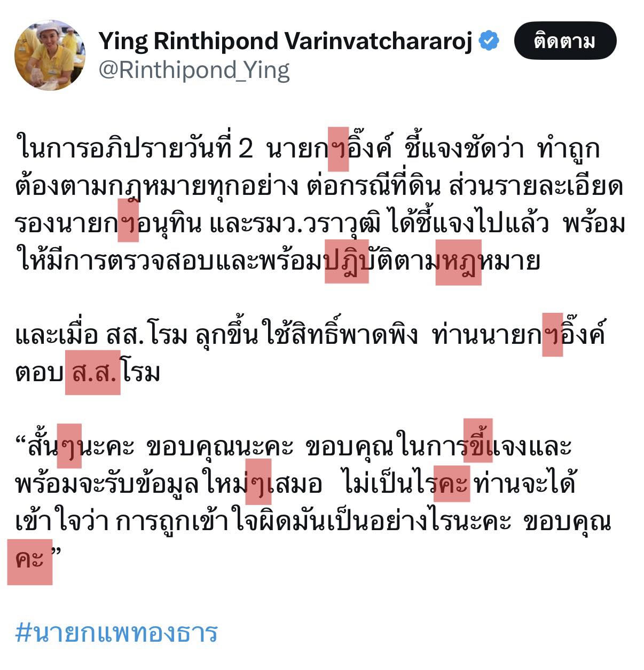This screenshot has width=644, height=670.
Task: Open Ying Rinthipond Varinvatchararoj display name
Action: click(285, 42)
